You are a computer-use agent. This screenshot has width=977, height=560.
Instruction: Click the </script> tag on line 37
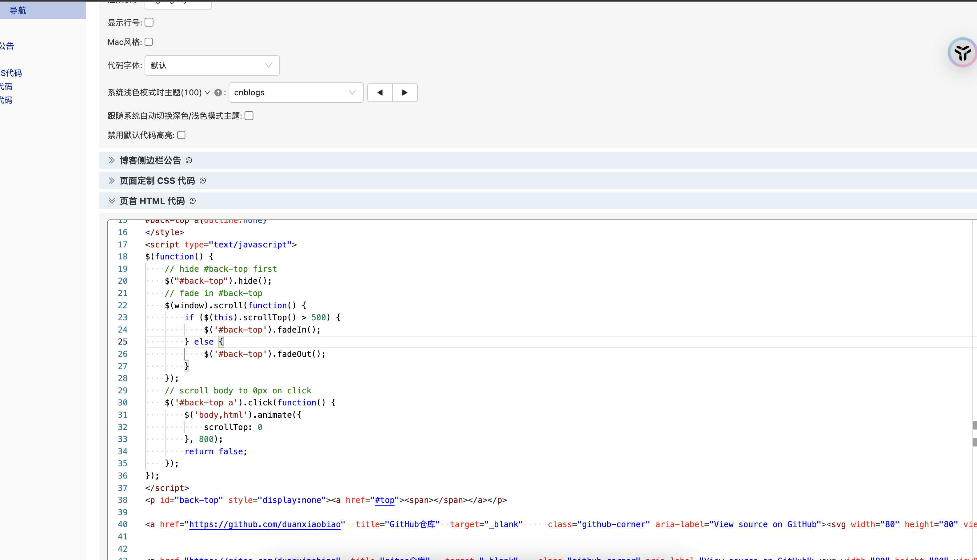point(167,488)
